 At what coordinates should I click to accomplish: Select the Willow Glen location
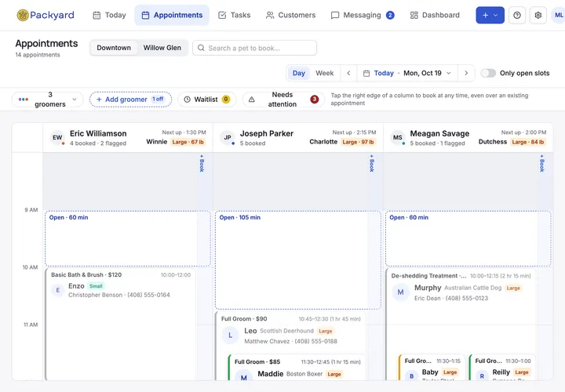point(162,48)
